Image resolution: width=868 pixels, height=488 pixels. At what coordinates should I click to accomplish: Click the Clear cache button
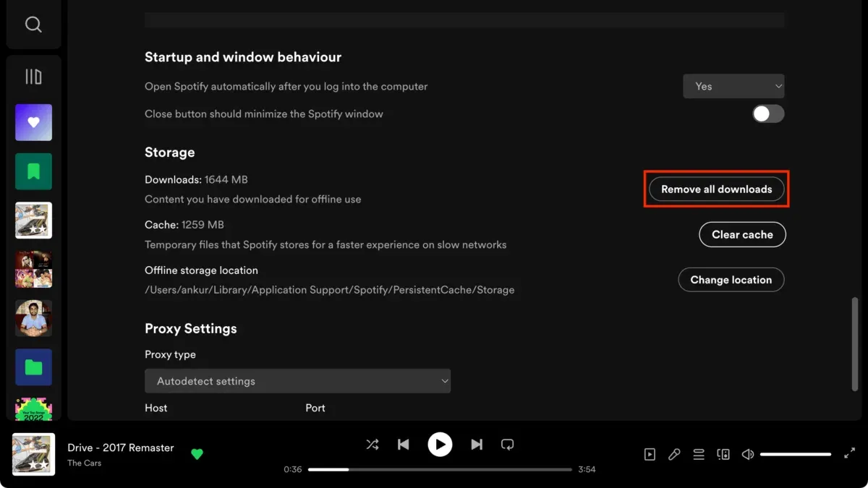click(742, 234)
